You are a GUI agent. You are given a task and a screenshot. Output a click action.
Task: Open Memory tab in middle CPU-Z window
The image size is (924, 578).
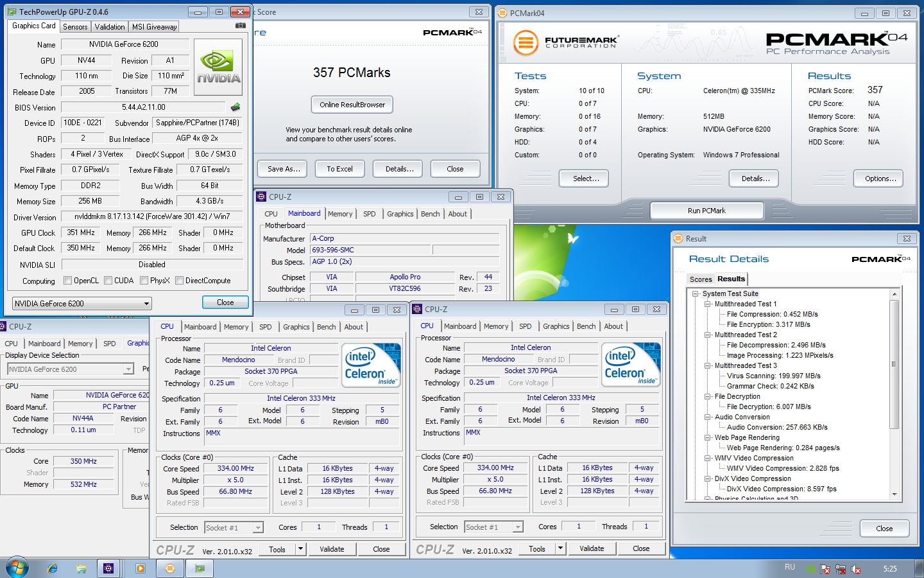pyautogui.click(x=236, y=327)
